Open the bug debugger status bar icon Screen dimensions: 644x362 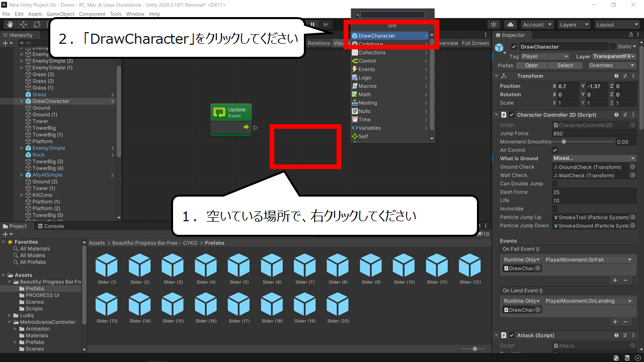point(616,357)
